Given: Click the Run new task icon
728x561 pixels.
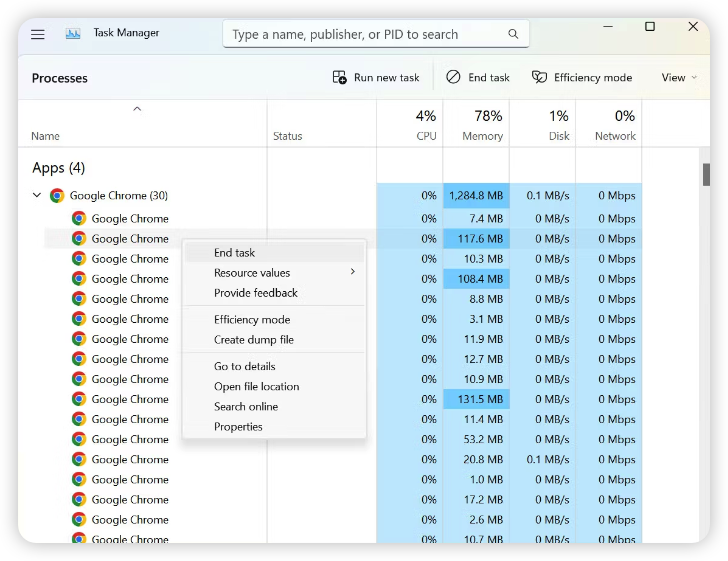Looking at the screenshot, I should 339,77.
